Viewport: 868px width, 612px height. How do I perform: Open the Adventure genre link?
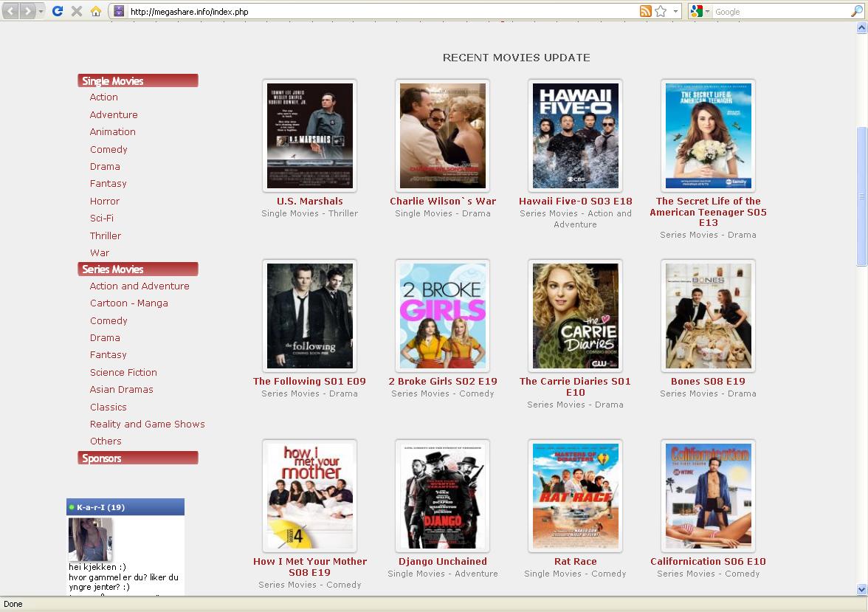click(114, 114)
